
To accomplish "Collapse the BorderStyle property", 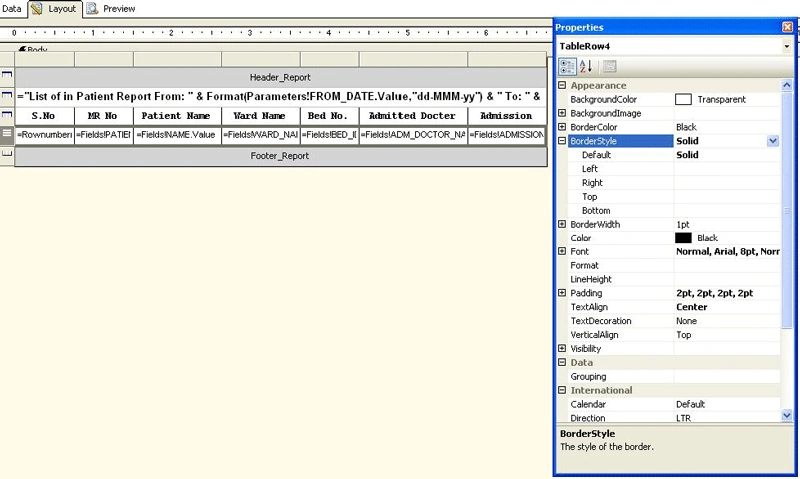I will pos(562,141).
